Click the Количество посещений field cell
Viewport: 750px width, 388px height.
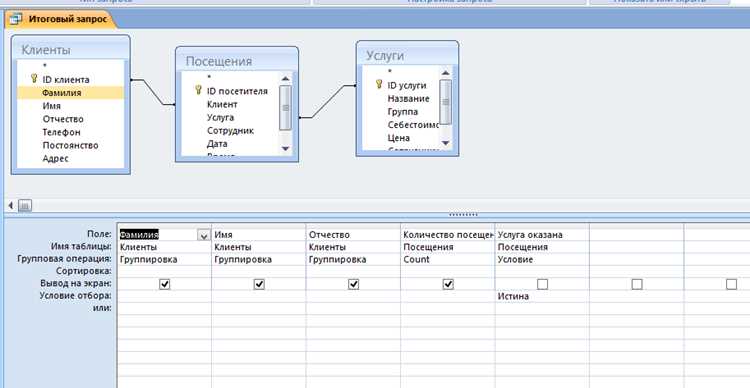pyautogui.click(x=448, y=235)
